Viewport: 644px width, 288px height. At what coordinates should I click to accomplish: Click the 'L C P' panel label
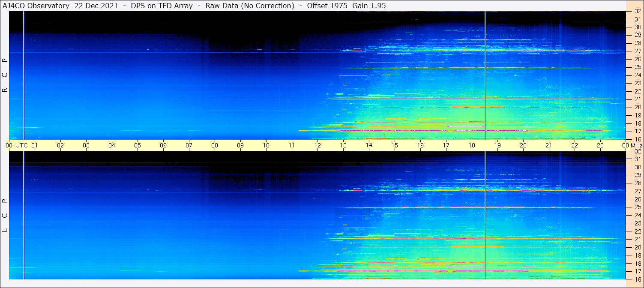click(5, 216)
